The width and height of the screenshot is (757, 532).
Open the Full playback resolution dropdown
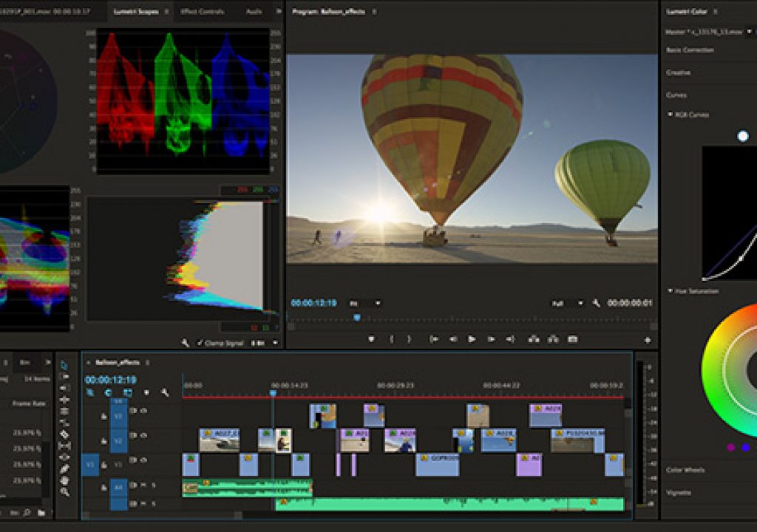(568, 304)
